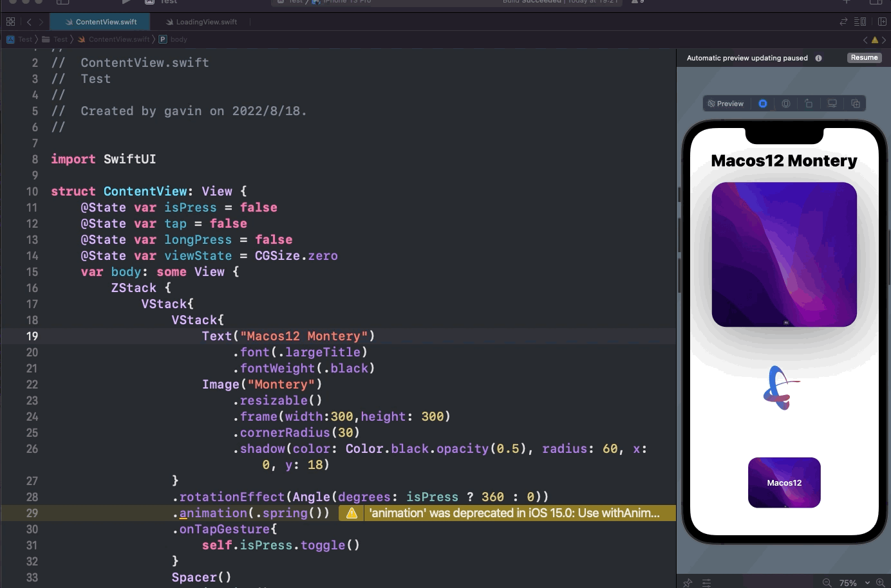Screen dimensions: 891x588
Task: Click the 'var body: some View {' line
Action: pos(160,271)
